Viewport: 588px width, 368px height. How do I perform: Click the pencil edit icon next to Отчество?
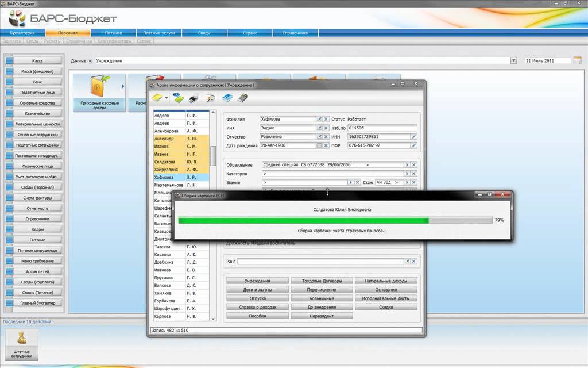click(319, 137)
